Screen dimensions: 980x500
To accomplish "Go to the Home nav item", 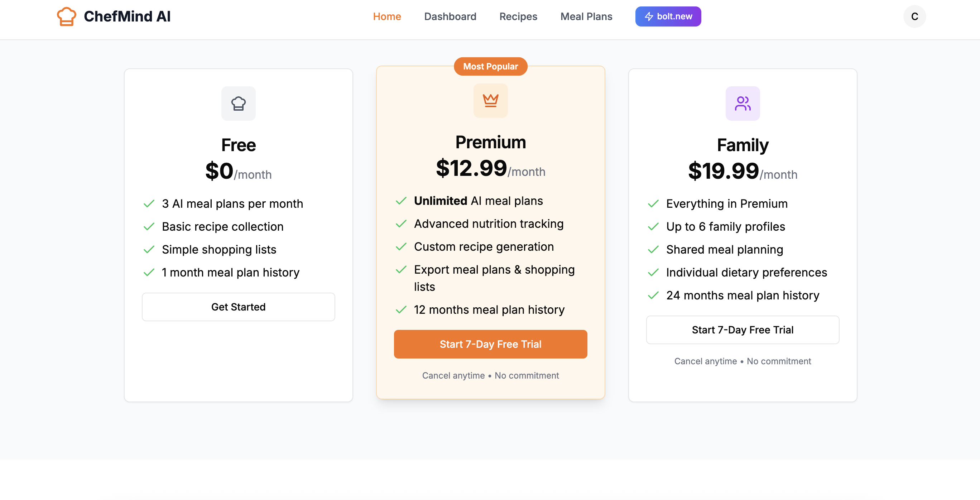I will pos(386,16).
